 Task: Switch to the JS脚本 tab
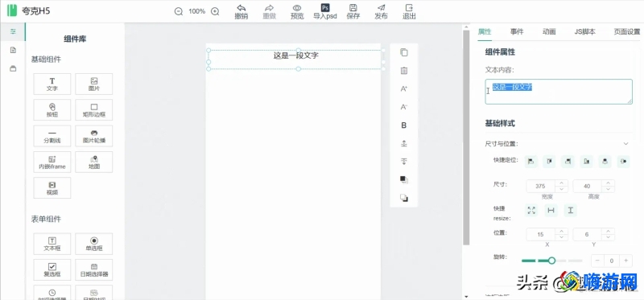(x=585, y=31)
